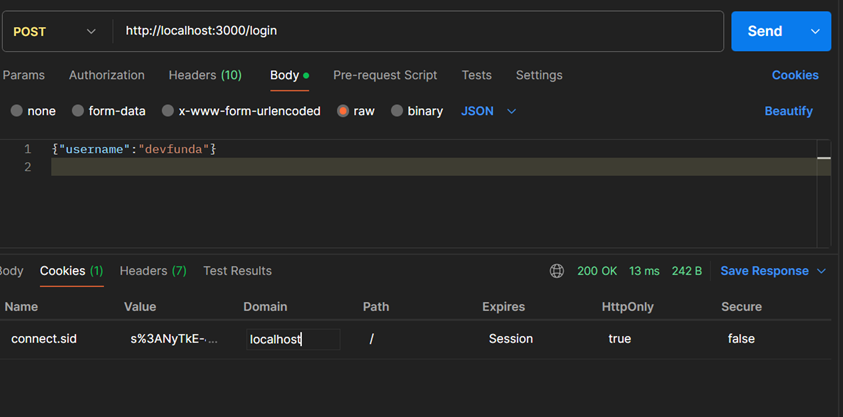
Task: Open the Send button arrow dropdown
Action: (x=815, y=32)
